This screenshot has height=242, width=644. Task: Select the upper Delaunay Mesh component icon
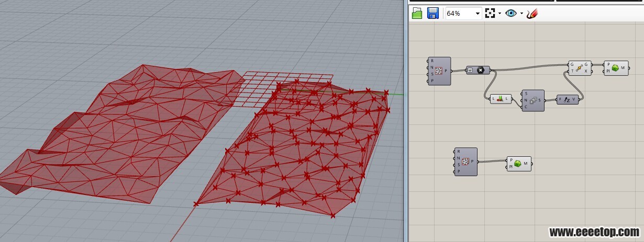(x=615, y=68)
